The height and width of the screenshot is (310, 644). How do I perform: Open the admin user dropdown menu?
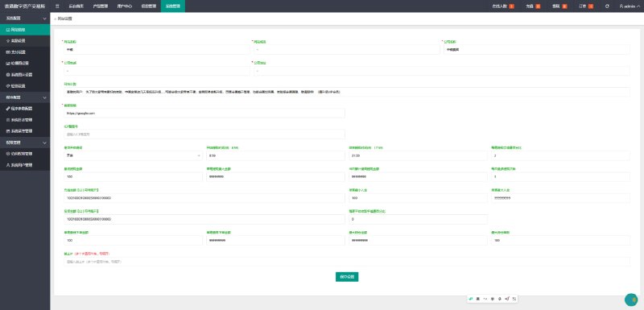tap(630, 6)
